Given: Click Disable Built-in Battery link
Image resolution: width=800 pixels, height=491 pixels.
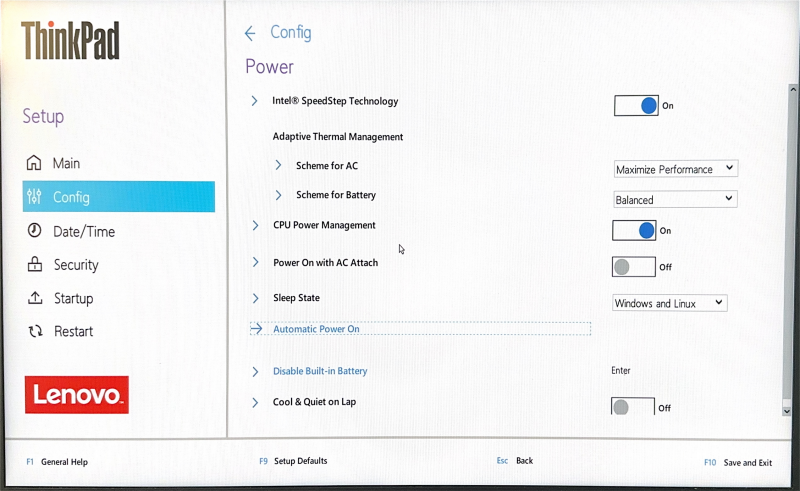Looking at the screenshot, I should pyautogui.click(x=320, y=371).
